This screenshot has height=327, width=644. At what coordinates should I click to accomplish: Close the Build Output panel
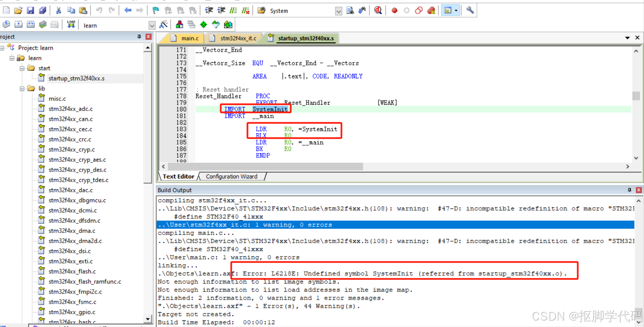tap(639, 190)
